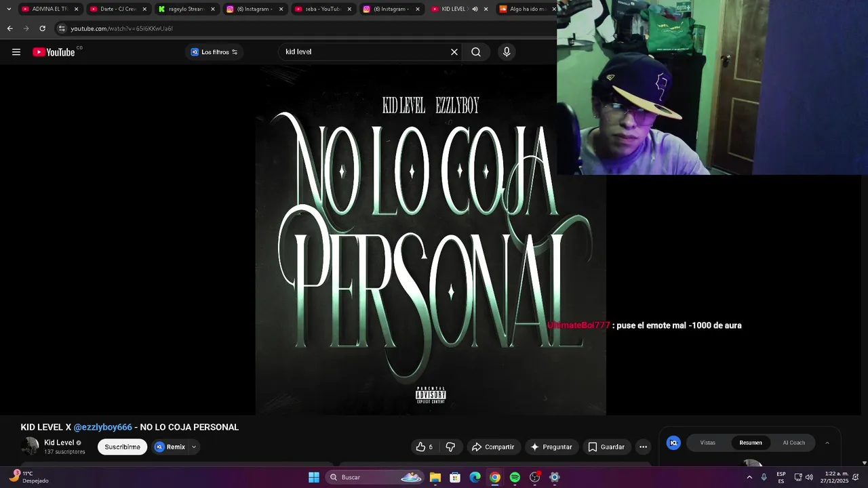Select the Resumen tab
This screenshot has width=868, height=488.
point(751,443)
